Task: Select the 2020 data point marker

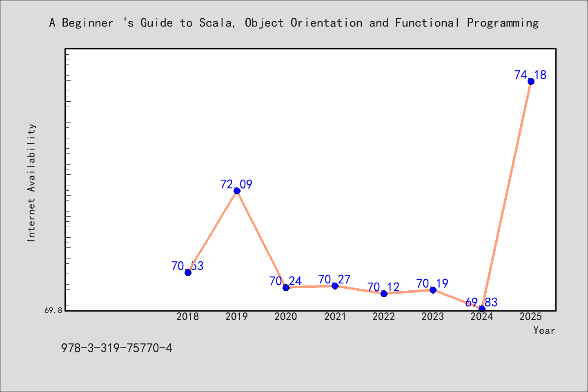Action: pyautogui.click(x=286, y=287)
